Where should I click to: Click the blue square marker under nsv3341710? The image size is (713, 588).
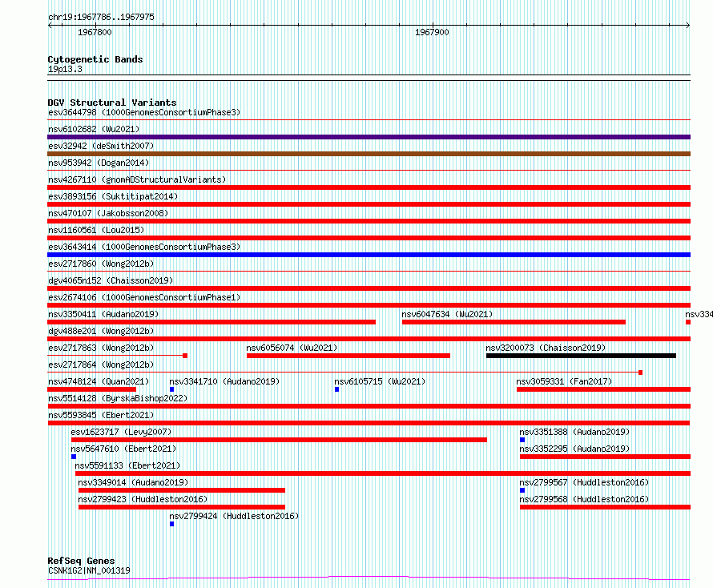[x=172, y=389]
